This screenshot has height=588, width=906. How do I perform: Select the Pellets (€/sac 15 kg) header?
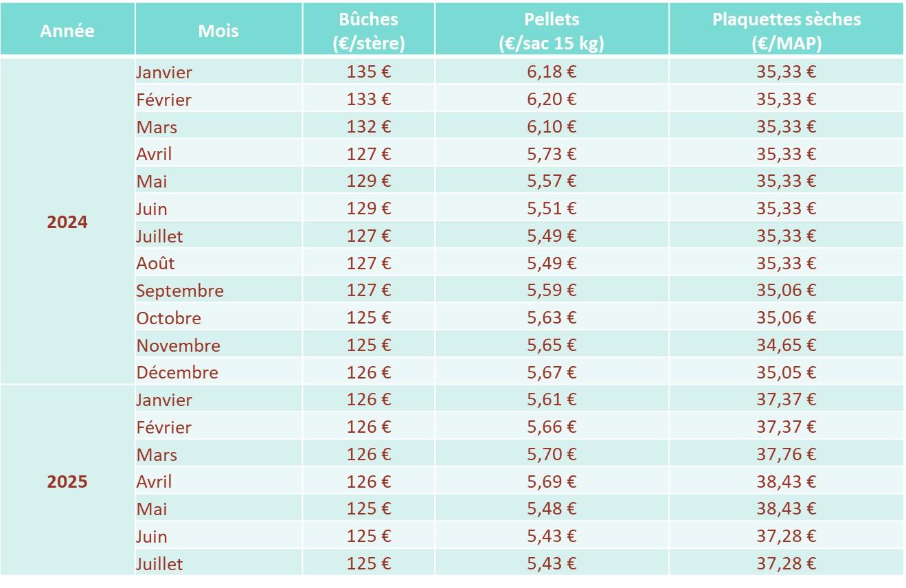click(552, 30)
